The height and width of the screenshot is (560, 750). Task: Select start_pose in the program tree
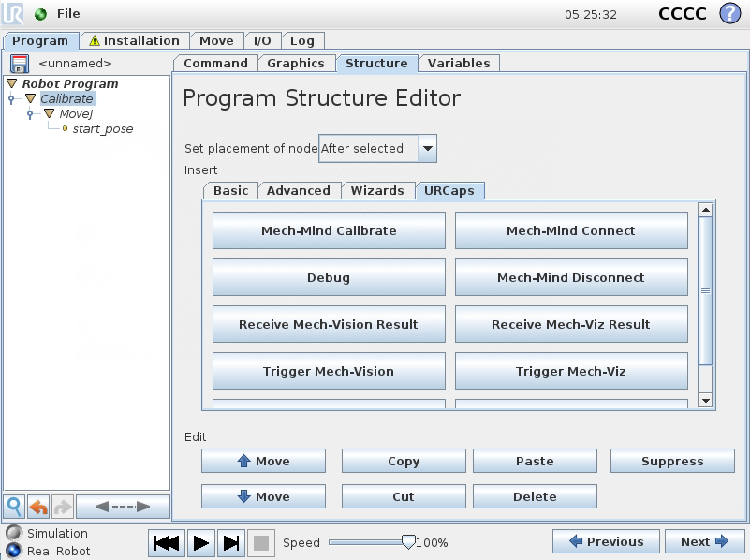[x=102, y=129]
